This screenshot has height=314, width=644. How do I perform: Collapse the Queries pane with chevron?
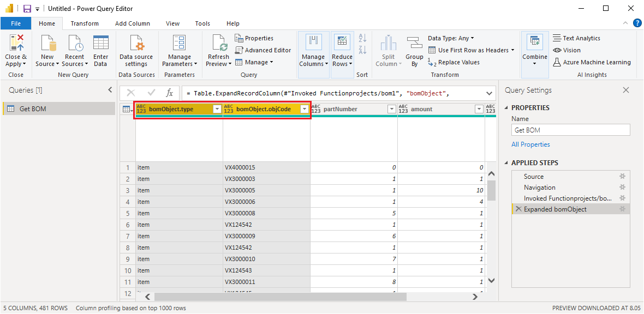tap(110, 90)
